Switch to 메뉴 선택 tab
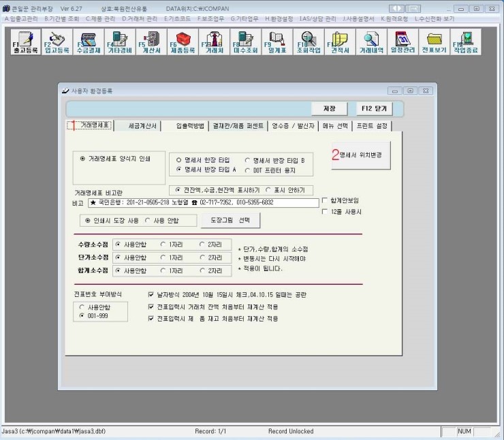Viewport: 504px width, 440px height. (x=335, y=126)
